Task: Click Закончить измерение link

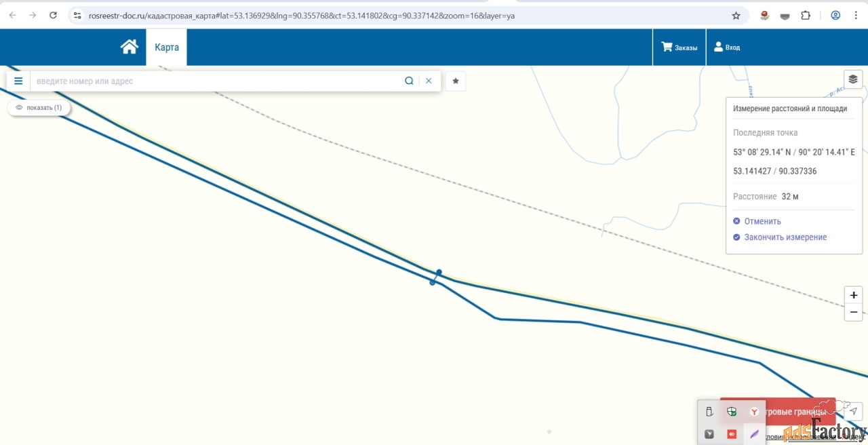Action: [785, 237]
